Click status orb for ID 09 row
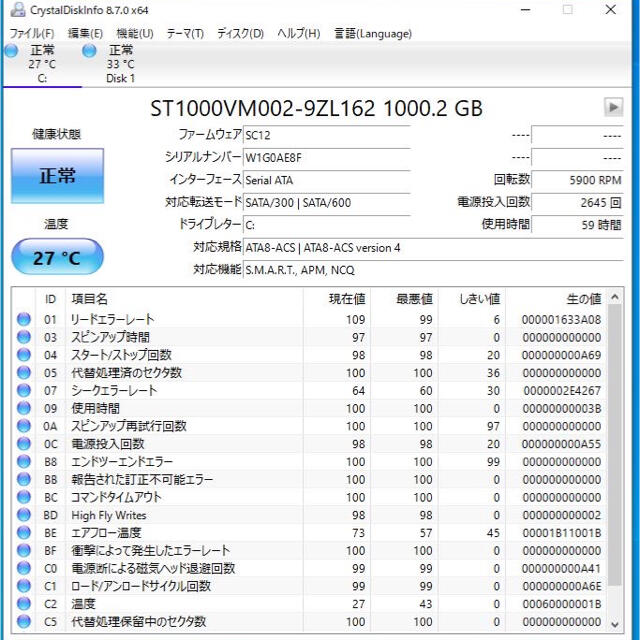 (x=24, y=408)
